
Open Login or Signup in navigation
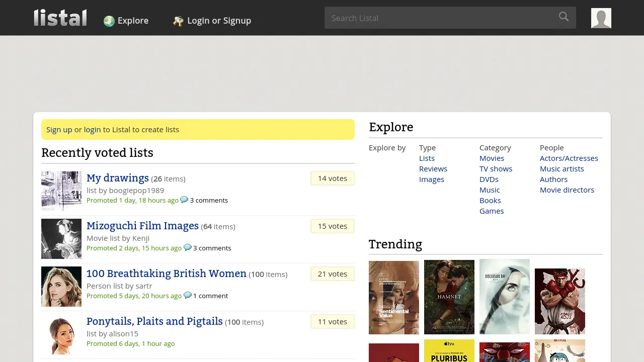pyautogui.click(x=219, y=21)
